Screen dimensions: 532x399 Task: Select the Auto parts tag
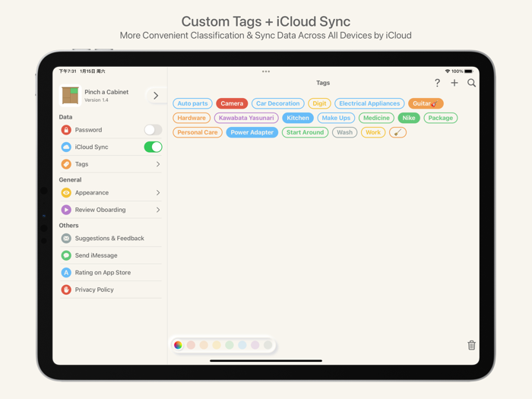point(192,103)
